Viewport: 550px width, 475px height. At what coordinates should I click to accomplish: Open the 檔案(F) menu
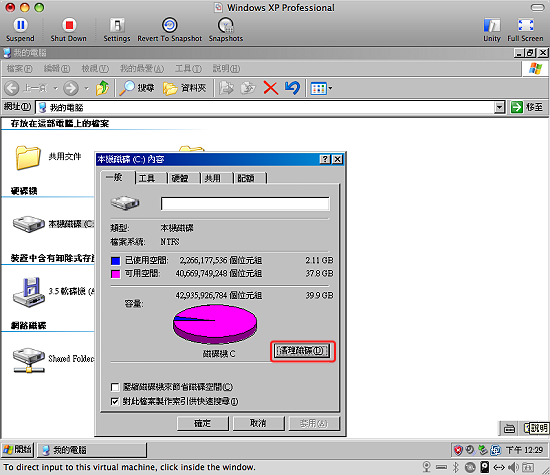(x=19, y=68)
